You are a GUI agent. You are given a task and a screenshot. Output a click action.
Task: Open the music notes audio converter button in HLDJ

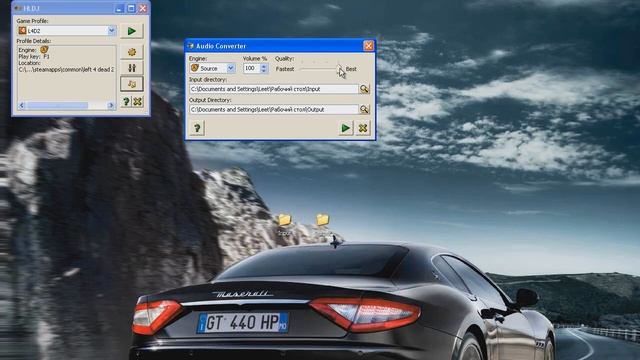(131, 84)
